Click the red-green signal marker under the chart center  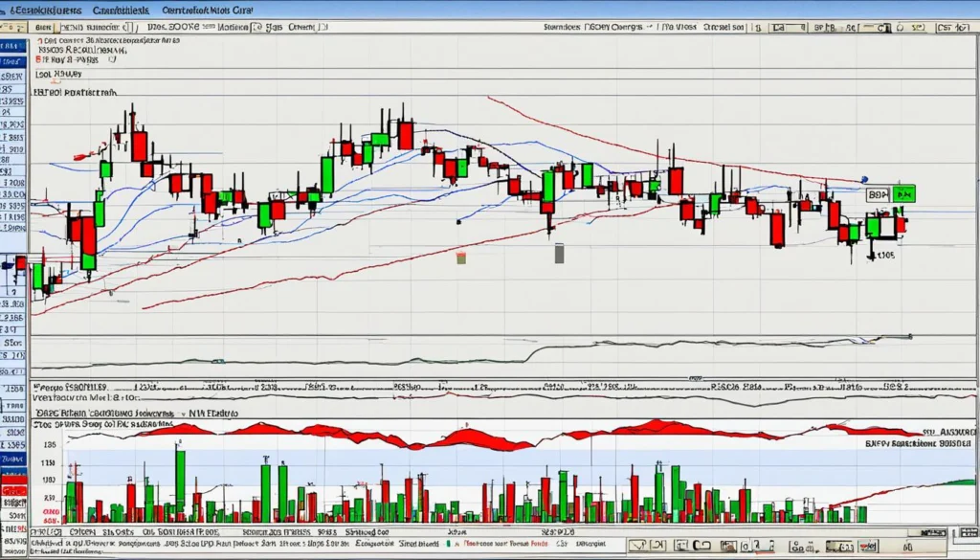[x=460, y=258]
